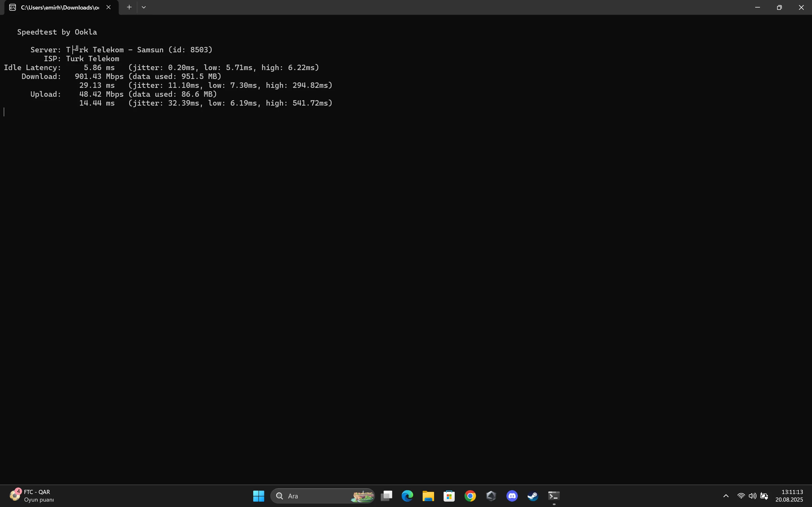Open Task View from taskbar

tap(386, 496)
